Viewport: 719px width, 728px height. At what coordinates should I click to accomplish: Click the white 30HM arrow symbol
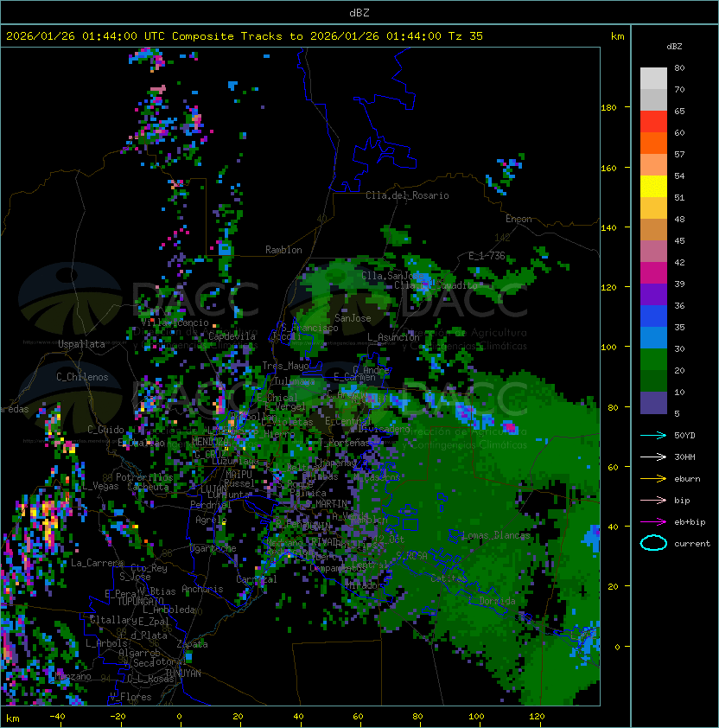[x=653, y=457]
